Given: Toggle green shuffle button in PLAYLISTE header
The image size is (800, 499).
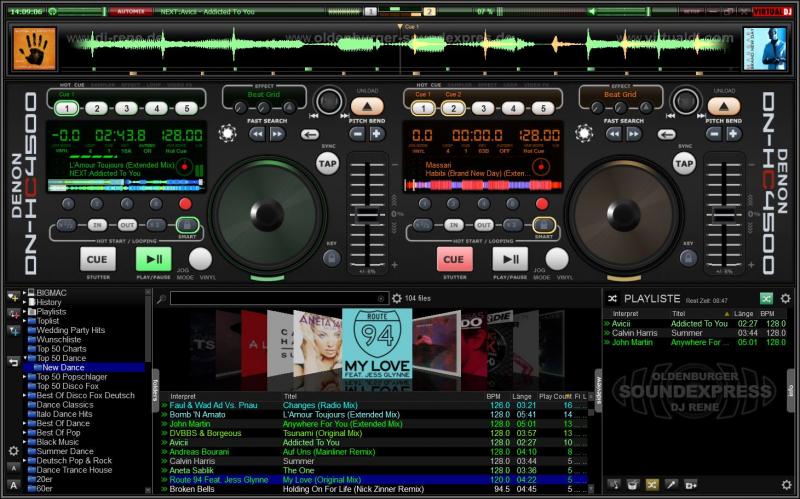Looking at the screenshot, I should click(x=766, y=298).
